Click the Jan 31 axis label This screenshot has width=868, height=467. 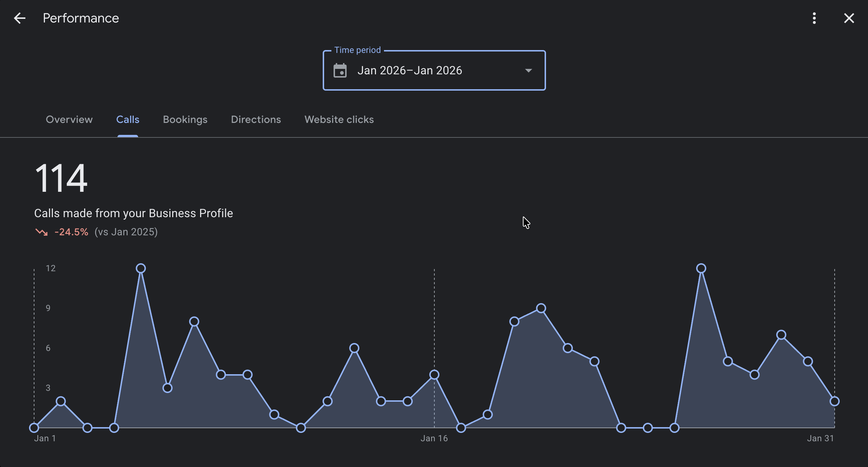tap(820, 438)
